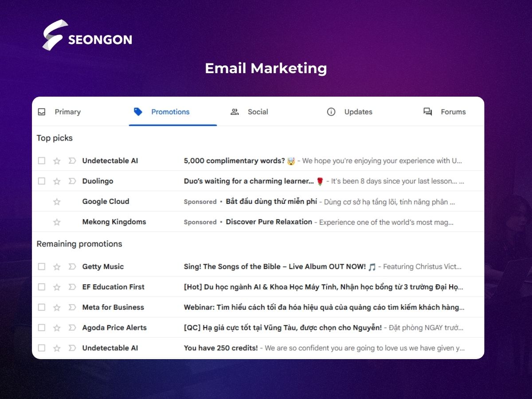The image size is (532, 399).
Task: Click sender name Getty Music
Action: [103, 266]
